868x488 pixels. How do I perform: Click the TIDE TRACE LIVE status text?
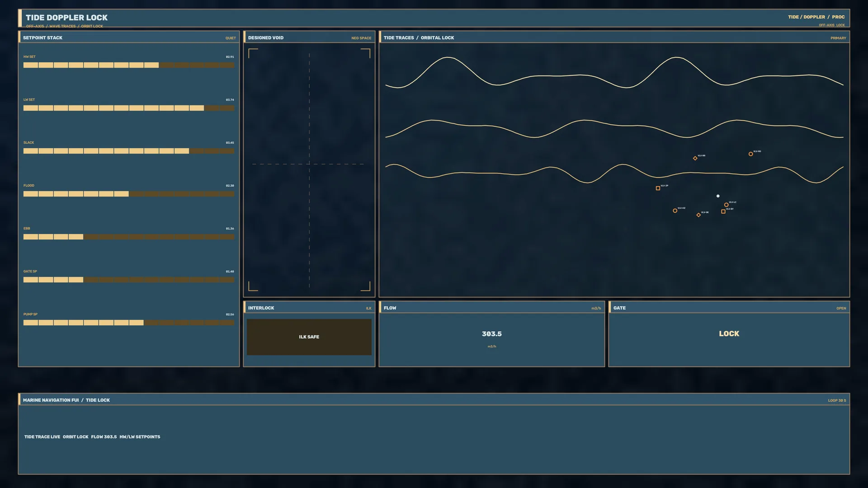point(42,437)
